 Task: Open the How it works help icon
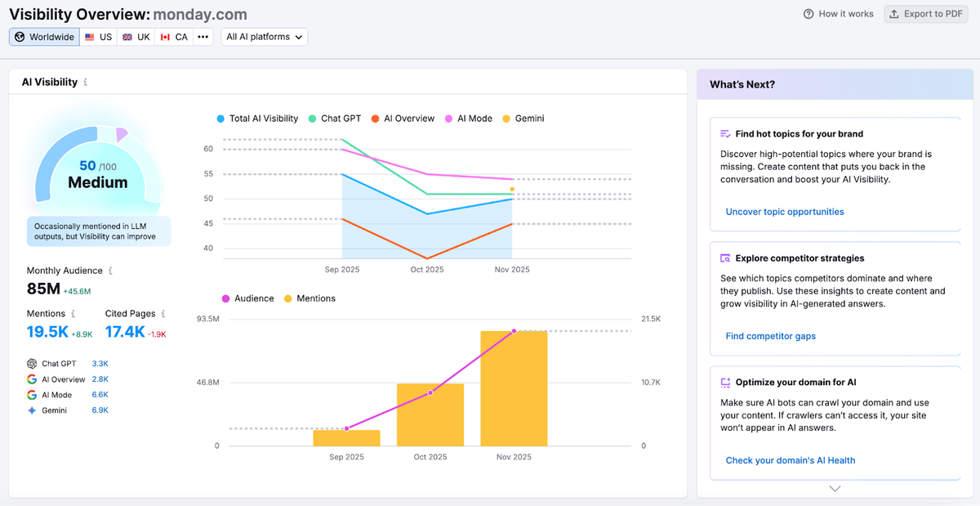click(x=808, y=14)
